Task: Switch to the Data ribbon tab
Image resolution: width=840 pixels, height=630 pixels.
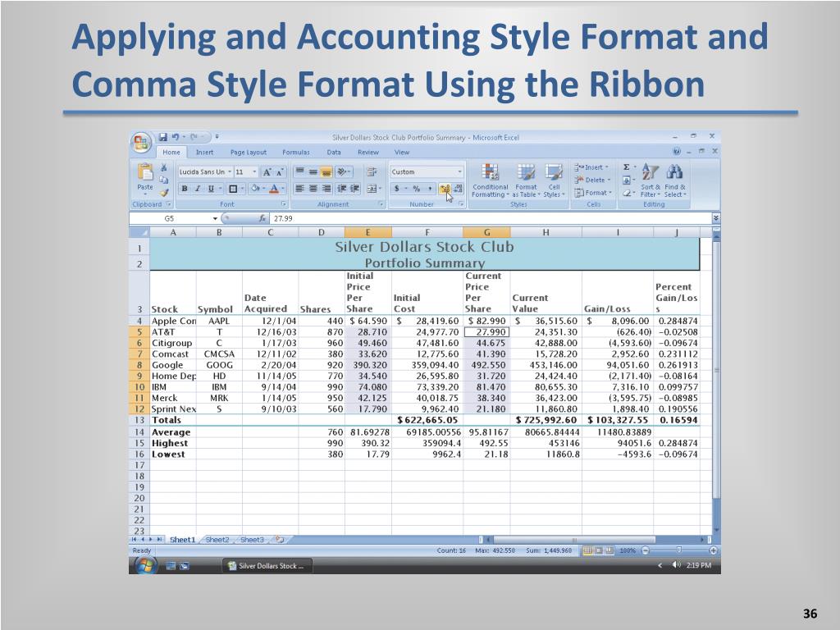Action: [x=334, y=152]
